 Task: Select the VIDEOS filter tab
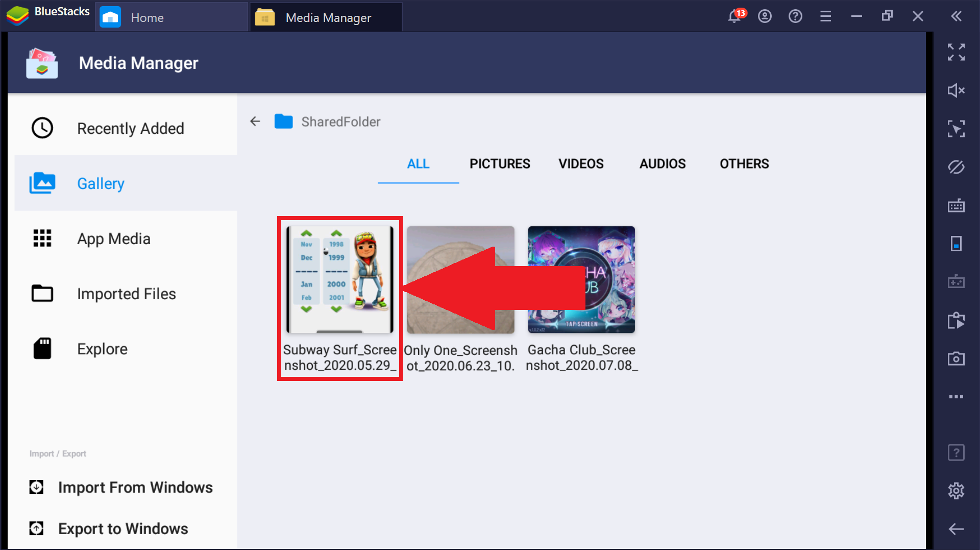581,164
